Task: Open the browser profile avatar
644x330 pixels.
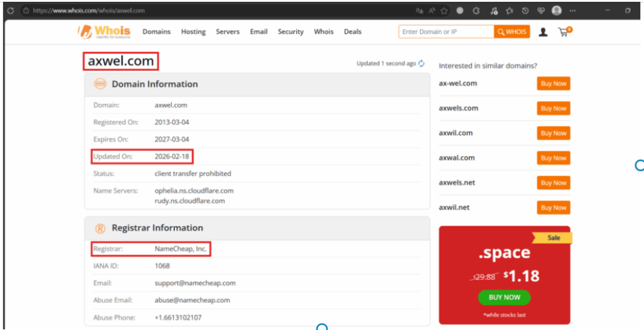Action: (557, 11)
